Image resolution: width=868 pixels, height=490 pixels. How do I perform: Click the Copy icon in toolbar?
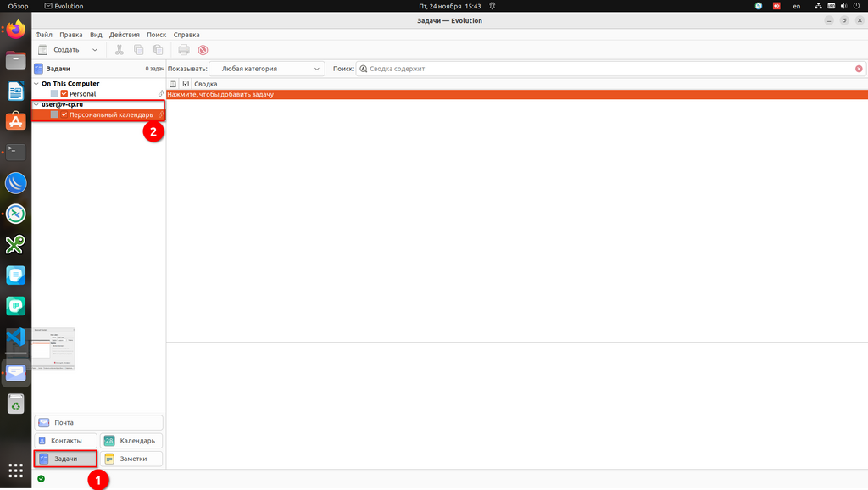pyautogui.click(x=139, y=50)
